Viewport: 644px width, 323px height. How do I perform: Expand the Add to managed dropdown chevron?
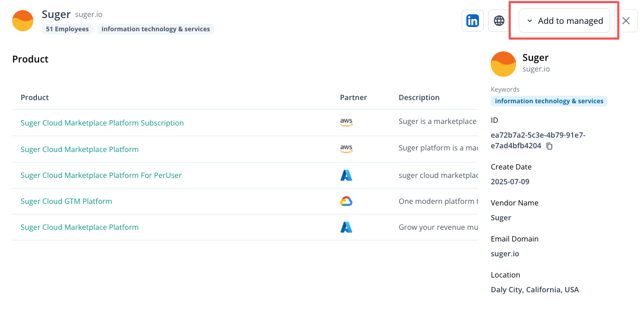[529, 21]
